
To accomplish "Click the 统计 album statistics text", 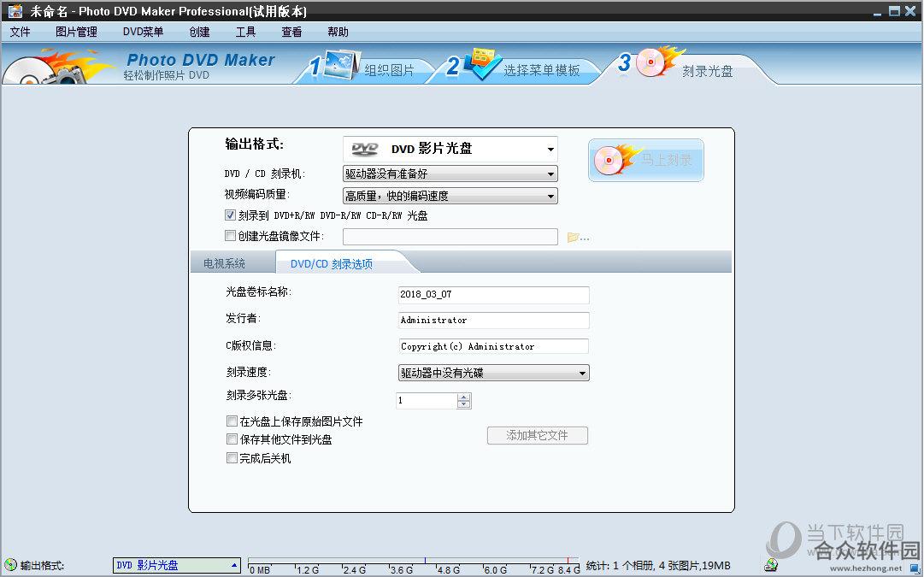I will click(x=658, y=566).
